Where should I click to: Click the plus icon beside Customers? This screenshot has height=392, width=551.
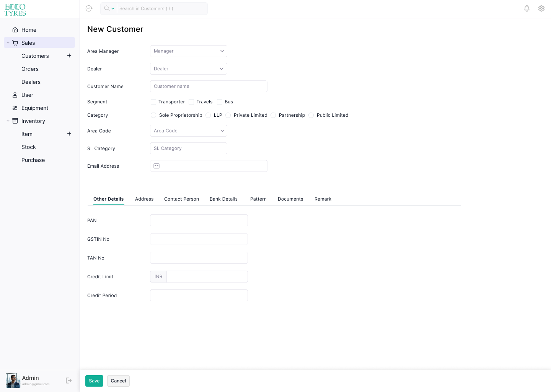pos(69,56)
